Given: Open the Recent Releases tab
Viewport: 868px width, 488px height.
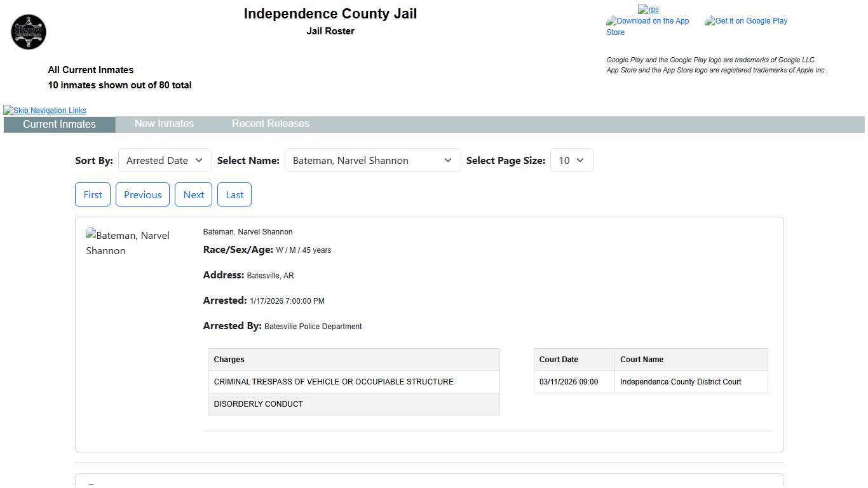Looking at the screenshot, I should click(270, 124).
